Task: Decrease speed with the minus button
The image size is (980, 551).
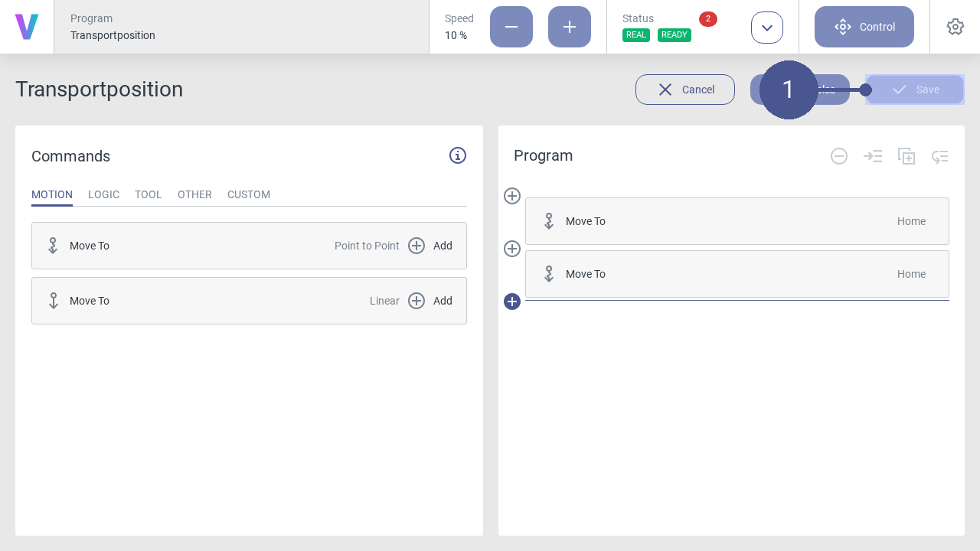Action: click(x=511, y=27)
